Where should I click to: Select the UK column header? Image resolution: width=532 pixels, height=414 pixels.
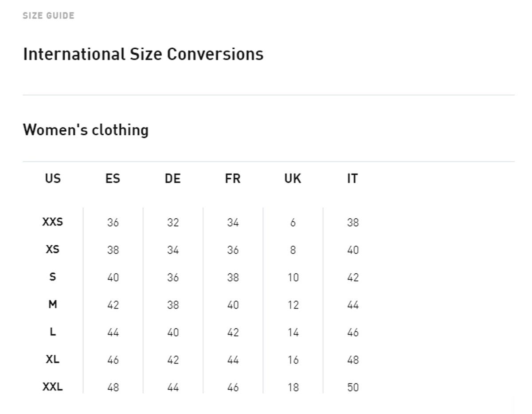click(x=293, y=178)
